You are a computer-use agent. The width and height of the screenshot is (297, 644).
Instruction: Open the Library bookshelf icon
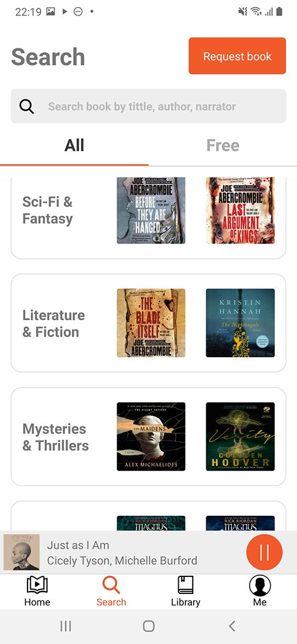(185, 585)
